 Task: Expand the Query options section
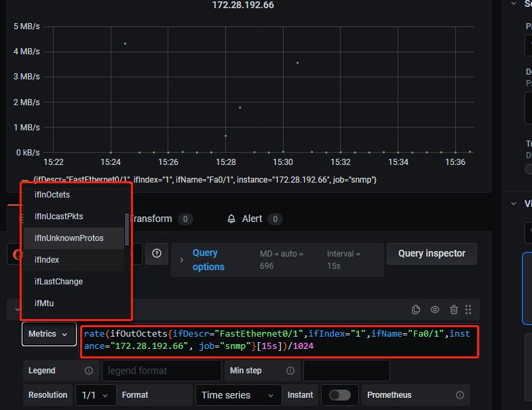[x=182, y=260]
